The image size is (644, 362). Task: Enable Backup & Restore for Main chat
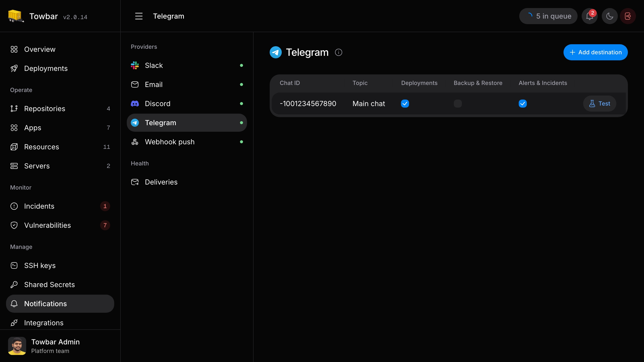coord(458,104)
